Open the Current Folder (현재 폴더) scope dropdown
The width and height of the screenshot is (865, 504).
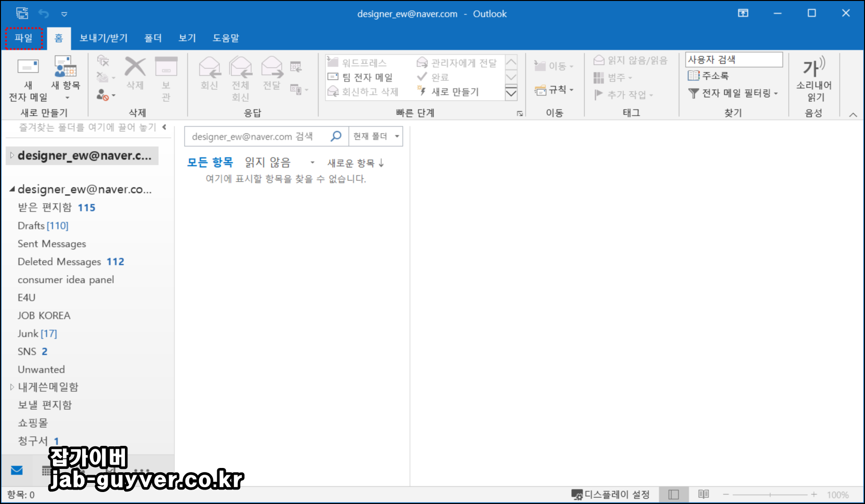[376, 136]
